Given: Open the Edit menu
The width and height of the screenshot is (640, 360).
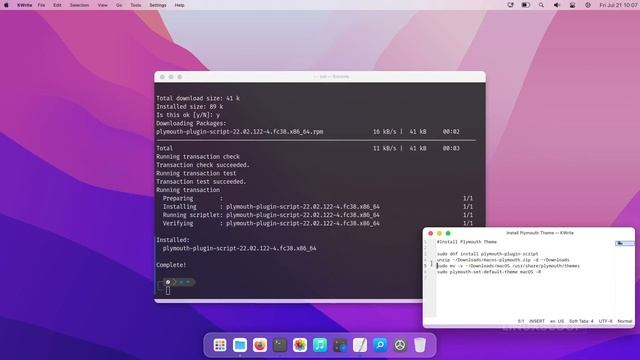Looking at the screenshot, I should 57,5.
